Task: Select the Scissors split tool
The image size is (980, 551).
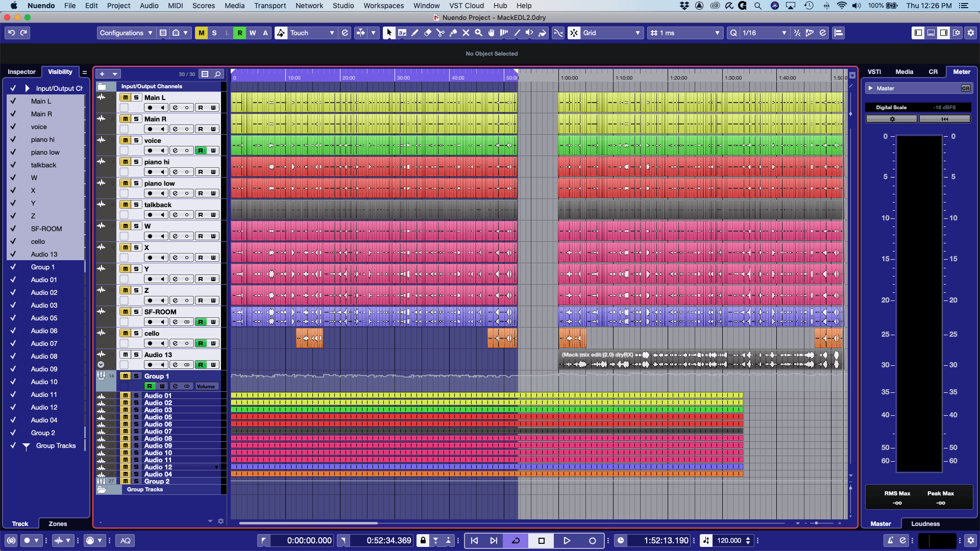Action: click(440, 33)
